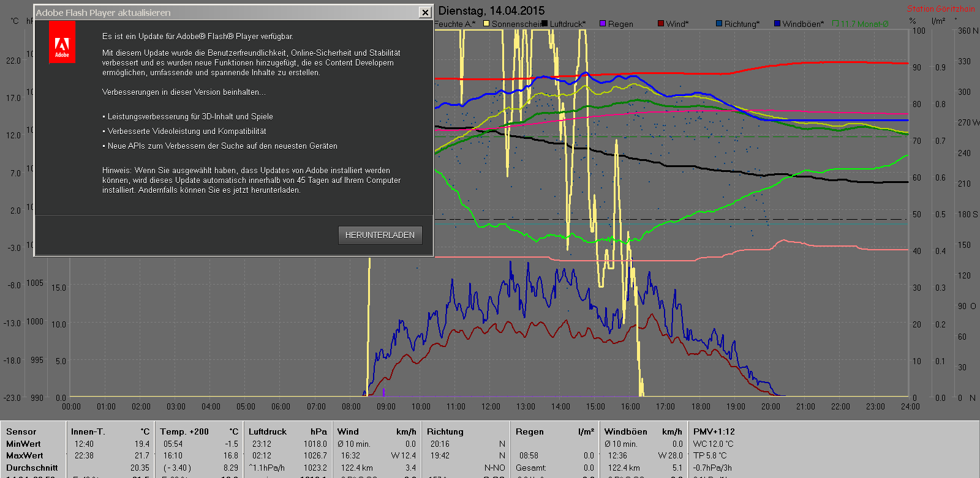Image resolution: width=980 pixels, height=478 pixels.
Task: Click the WC 12.0 °C value
Action: click(714, 444)
